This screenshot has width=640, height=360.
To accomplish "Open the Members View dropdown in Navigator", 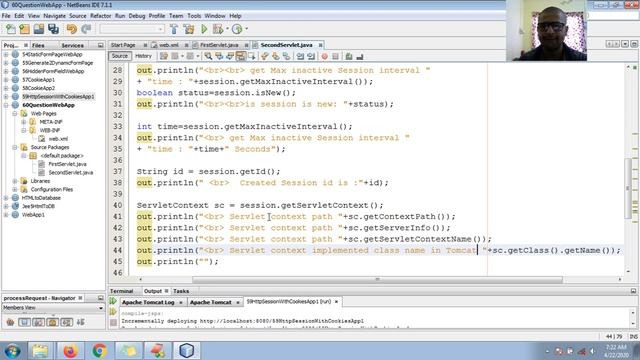I will coord(53,308).
